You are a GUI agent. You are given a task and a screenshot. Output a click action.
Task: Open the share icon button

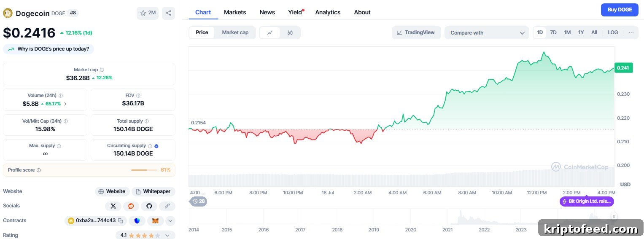168,13
